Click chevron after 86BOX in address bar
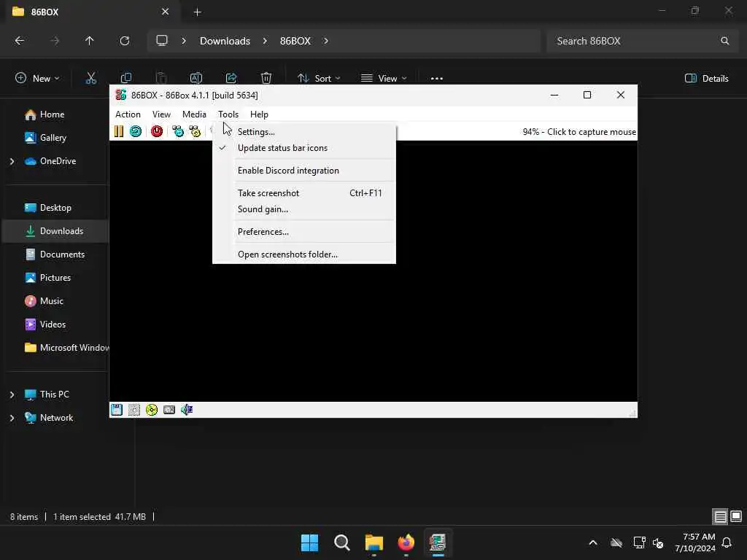Screen dimensions: 747x560 326,41
